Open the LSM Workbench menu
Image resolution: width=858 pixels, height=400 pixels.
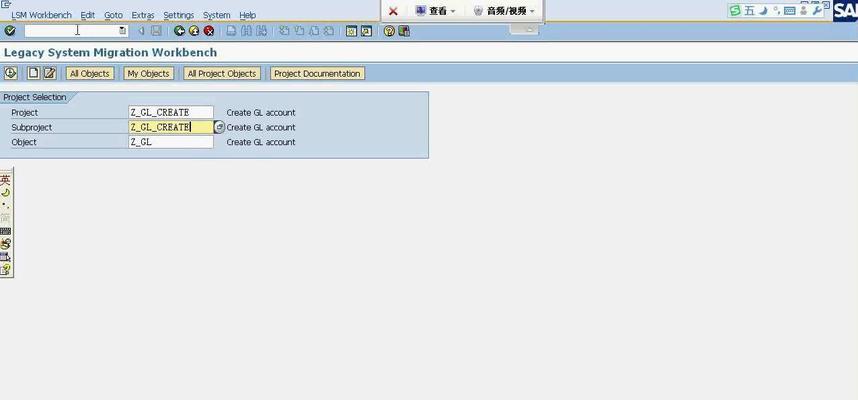[x=42, y=15]
